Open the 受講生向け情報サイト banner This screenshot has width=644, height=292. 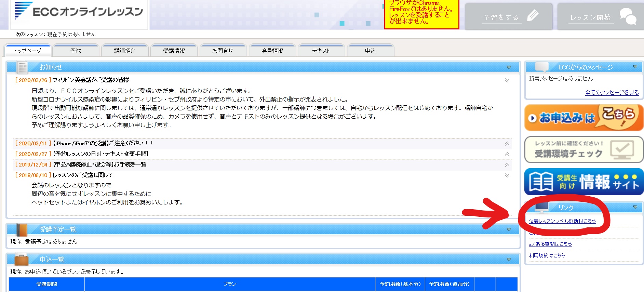(584, 182)
